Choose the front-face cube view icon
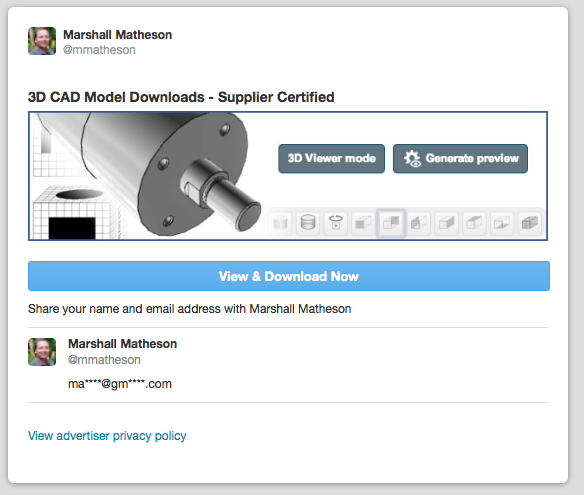Screen dimensions: 584x495 (363, 223)
